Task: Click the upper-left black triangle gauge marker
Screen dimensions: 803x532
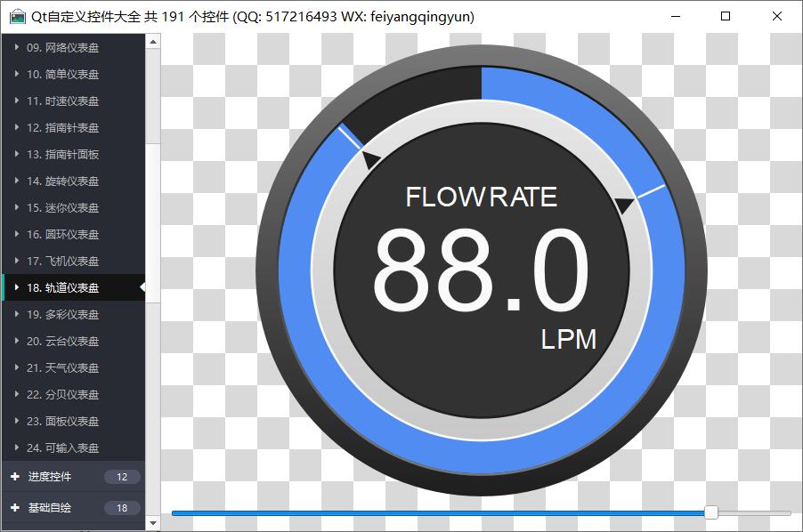Action: pos(370,160)
